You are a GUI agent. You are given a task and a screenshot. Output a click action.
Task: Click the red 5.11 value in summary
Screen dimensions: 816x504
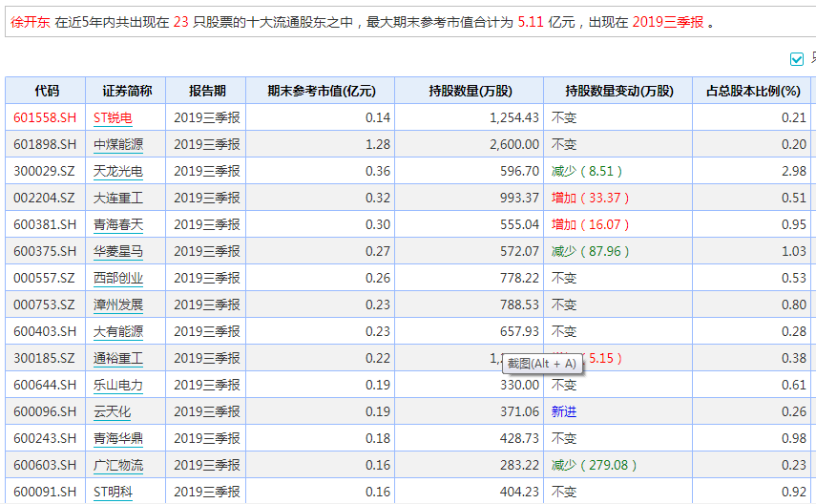(x=531, y=22)
